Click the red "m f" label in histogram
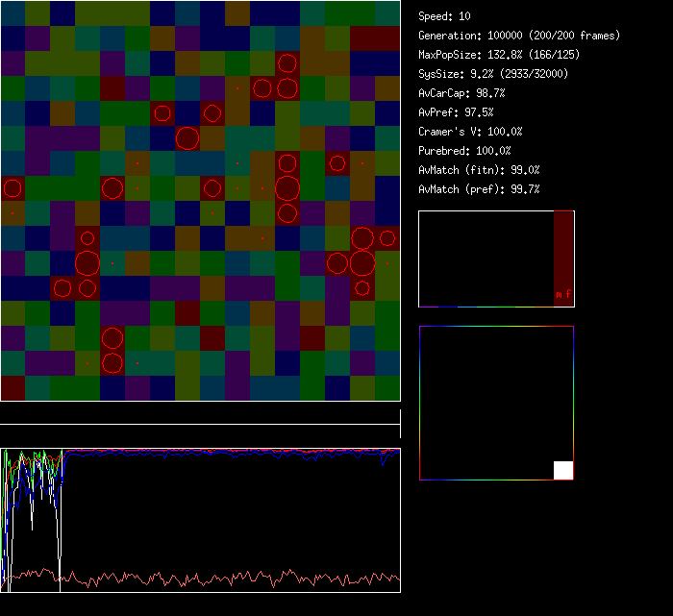The height and width of the screenshot is (616, 673). 562,295
